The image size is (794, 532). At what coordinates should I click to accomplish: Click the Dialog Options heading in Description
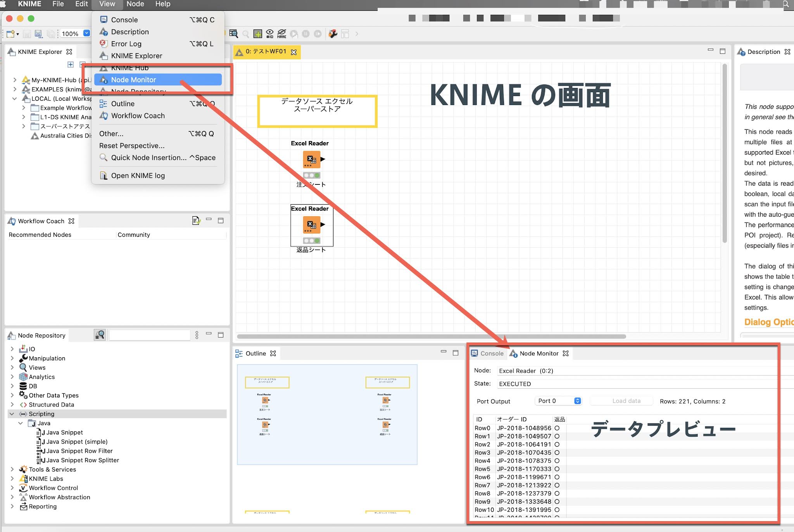(769, 322)
